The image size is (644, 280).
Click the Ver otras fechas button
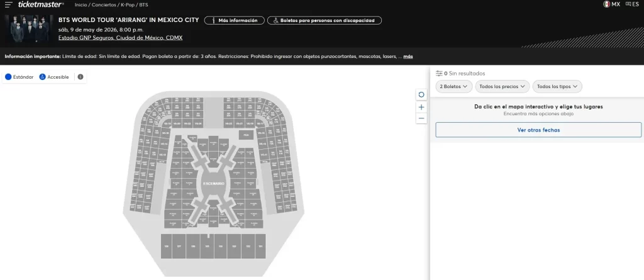point(538,130)
